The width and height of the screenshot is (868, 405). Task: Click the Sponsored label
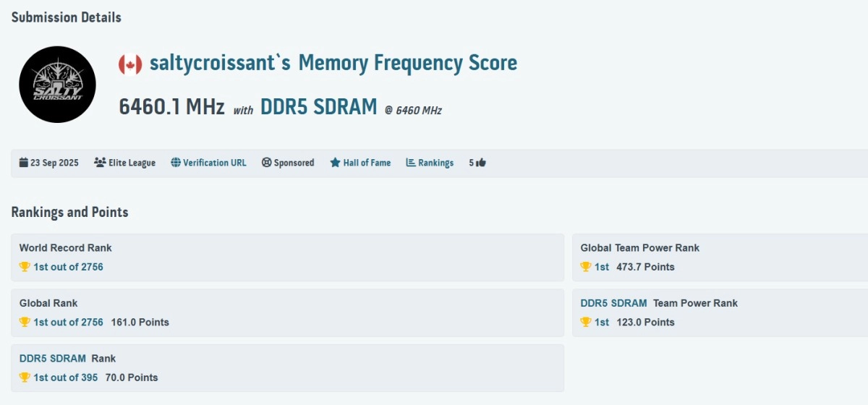pyautogui.click(x=294, y=163)
